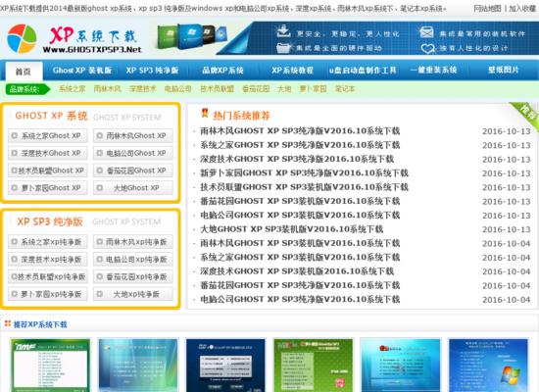539x392 pixels.
Task: Open the dark navy boot-menu thumbnail in 推荐XP系统下载
Action: pyautogui.click(x=225, y=366)
